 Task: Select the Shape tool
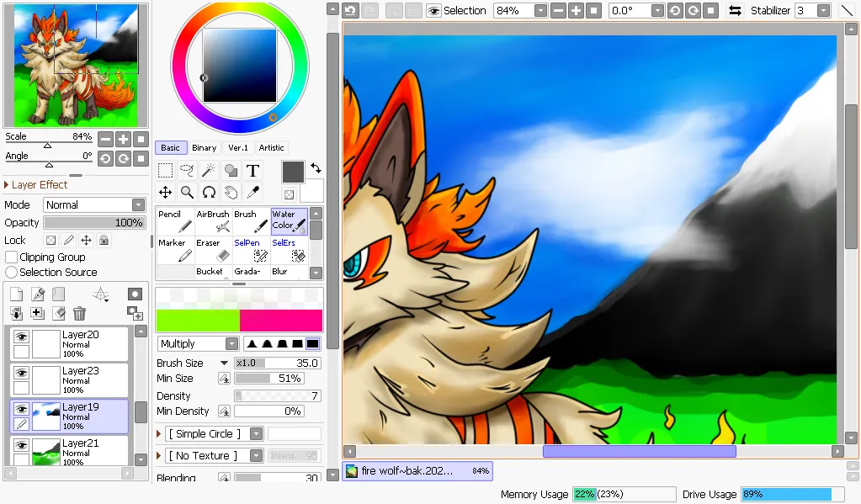pos(231,171)
